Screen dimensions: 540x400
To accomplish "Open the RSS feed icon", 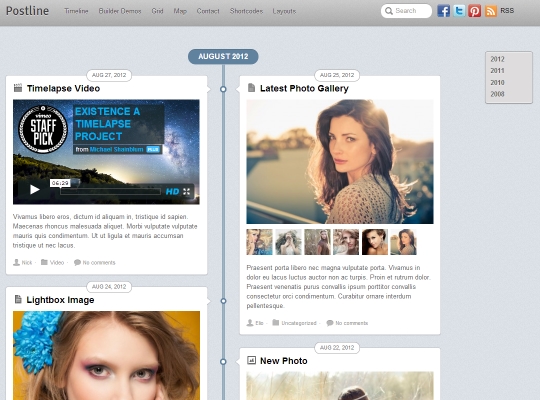I will click(x=491, y=11).
